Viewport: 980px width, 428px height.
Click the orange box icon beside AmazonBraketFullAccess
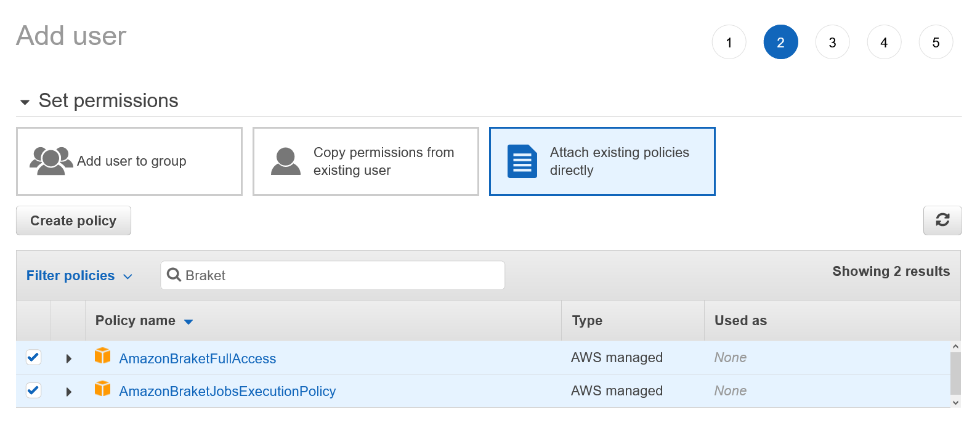pos(102,356)
